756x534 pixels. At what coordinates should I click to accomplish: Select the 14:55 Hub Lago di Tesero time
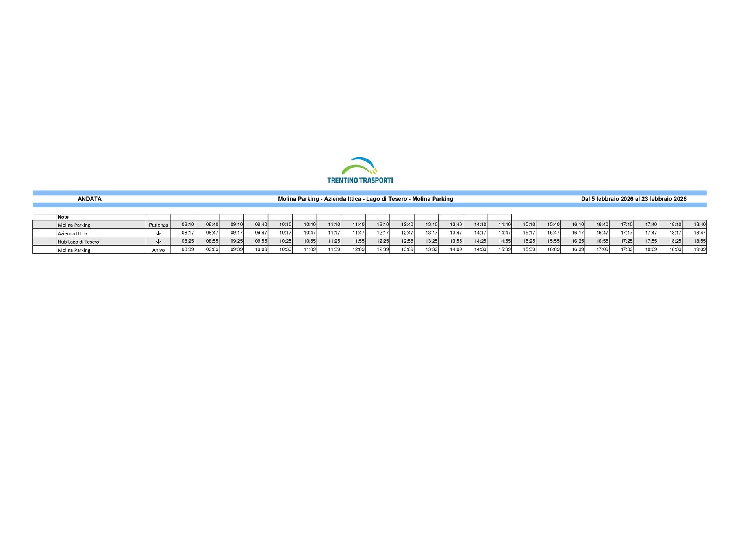click(x=504, y=241)
